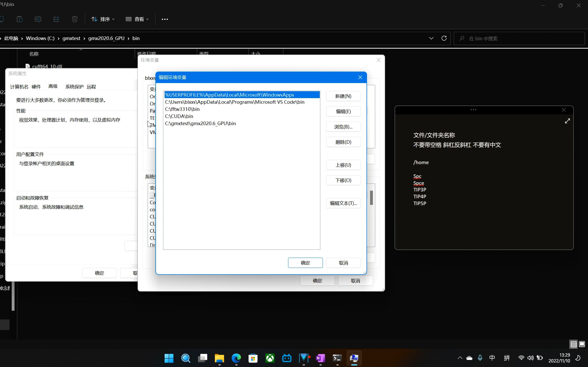The height and width of the screenshot is (367, 588).
Task: Select the C:\CUDA\bin path entry
Action: click(179, 116)
